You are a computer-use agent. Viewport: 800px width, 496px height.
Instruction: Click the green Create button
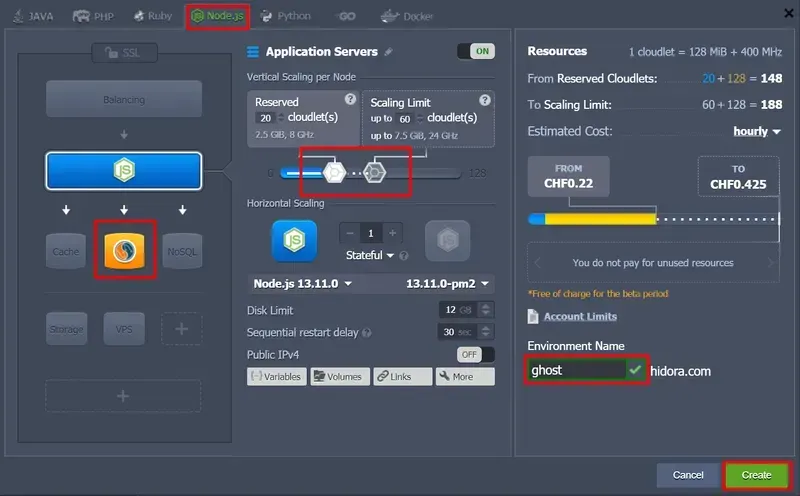[x=756, y=474]
